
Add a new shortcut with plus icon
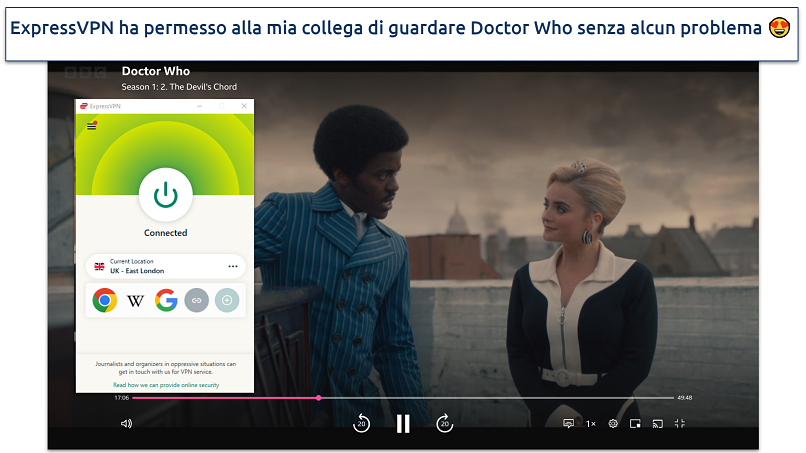[x=227, y=300]
